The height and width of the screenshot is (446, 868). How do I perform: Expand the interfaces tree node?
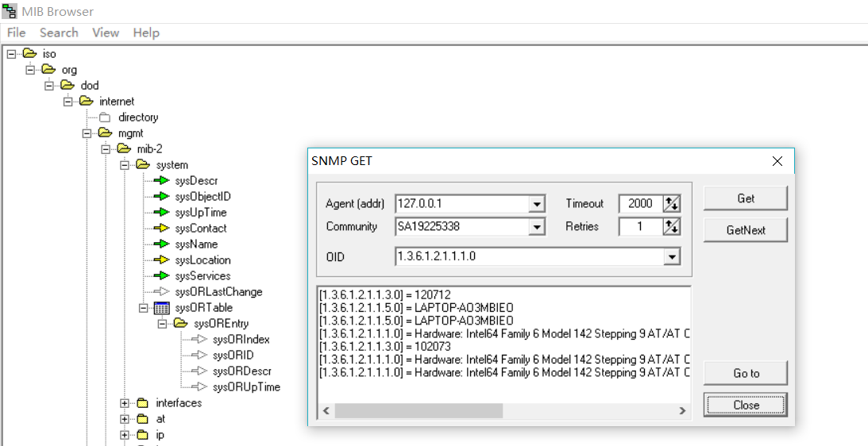(x=125, y=403)
